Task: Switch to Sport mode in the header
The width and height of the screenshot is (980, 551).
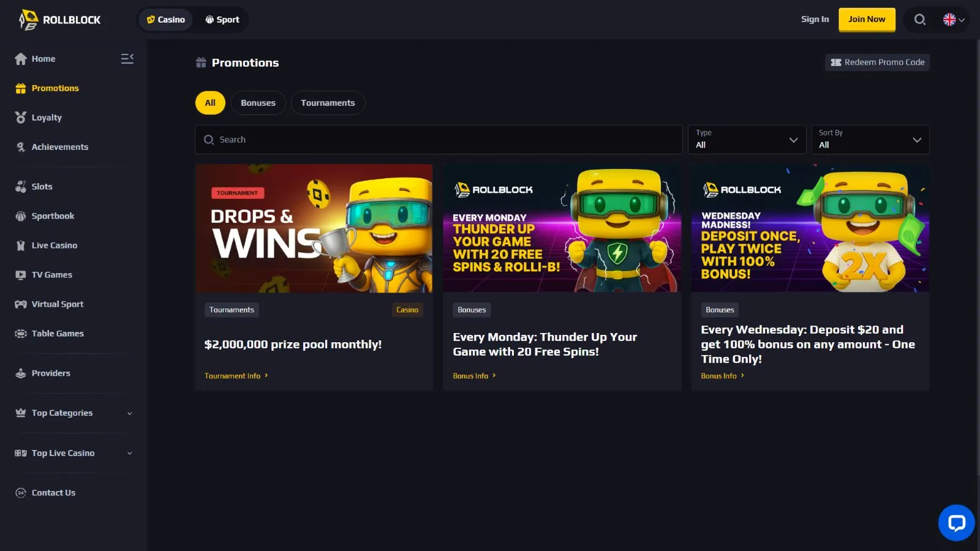Action: click(x=222, y=20)
